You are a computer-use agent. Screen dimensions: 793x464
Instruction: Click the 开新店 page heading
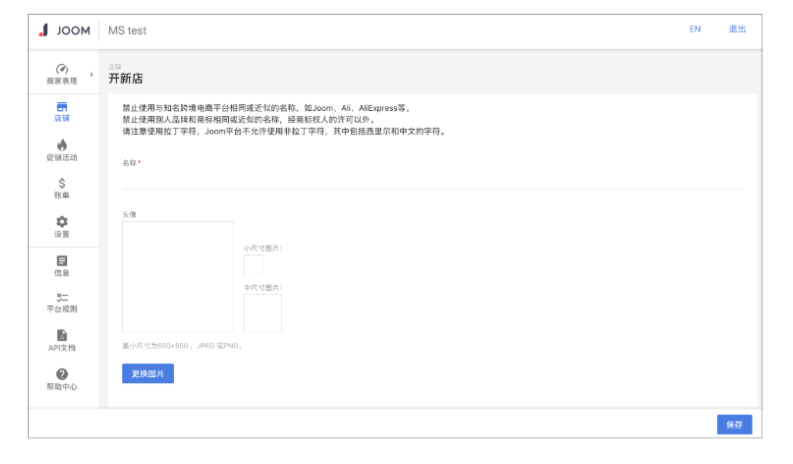[125, 78]
